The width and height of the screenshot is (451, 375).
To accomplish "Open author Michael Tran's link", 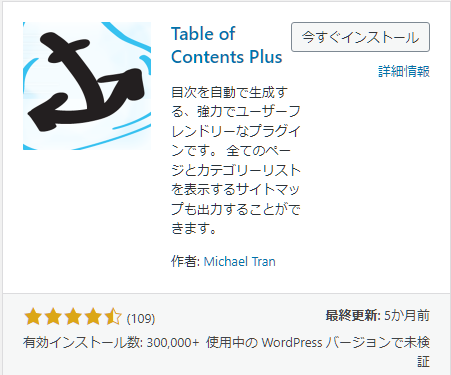I will click(239, 262).
